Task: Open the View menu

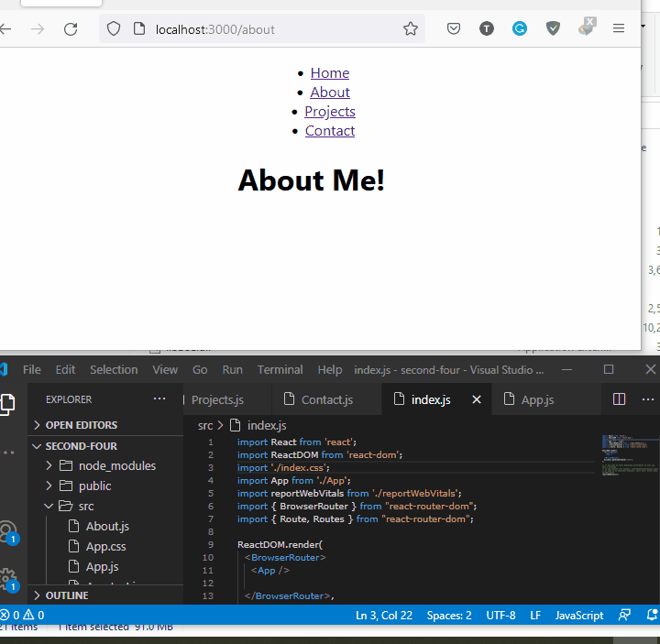Action: (x=165, y=370)
